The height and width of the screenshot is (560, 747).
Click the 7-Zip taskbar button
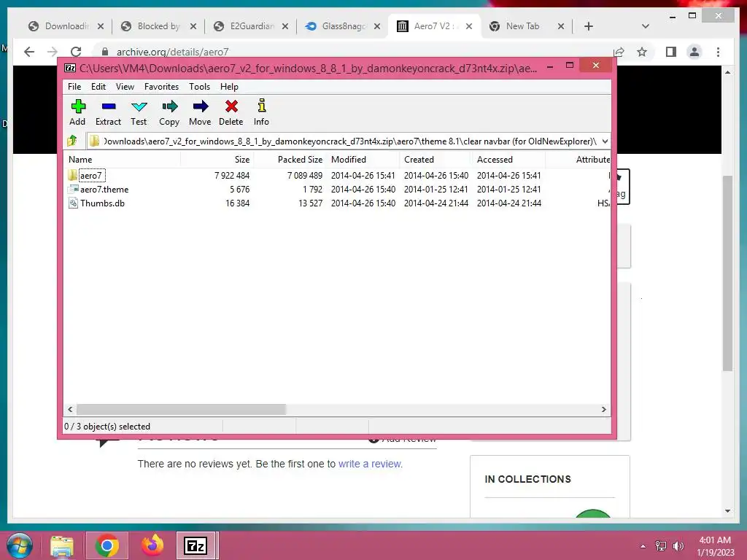tap(196, 545)
